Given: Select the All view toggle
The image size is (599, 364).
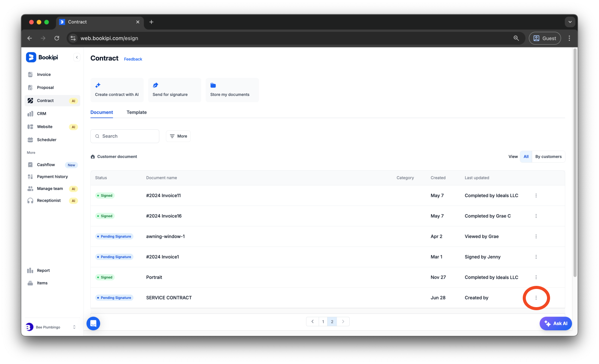Looking at the screenshot, I should (x=526, y=157).
